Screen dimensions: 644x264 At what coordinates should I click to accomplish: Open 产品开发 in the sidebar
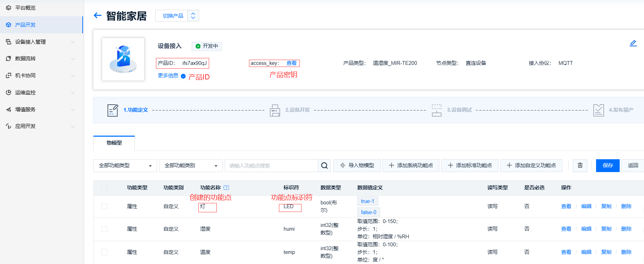pyautogui.click(x=41, y=25)
